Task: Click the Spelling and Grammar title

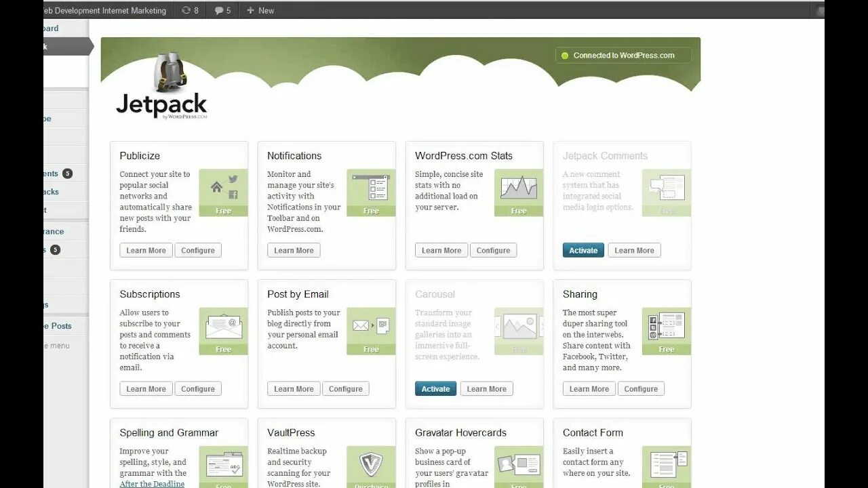Action: click(x=169, y=432)
